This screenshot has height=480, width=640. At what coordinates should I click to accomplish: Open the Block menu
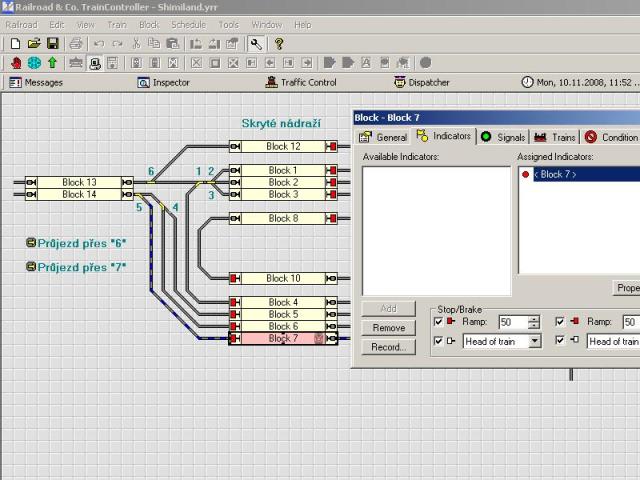149,25
